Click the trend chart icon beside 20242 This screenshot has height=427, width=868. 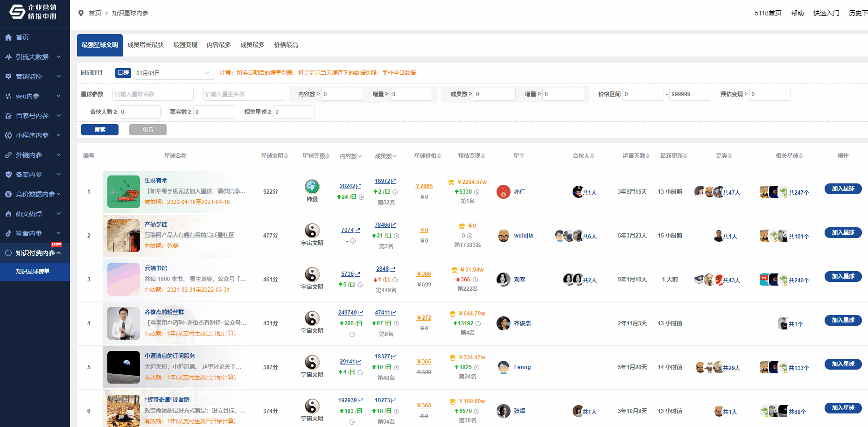[359, 187]
